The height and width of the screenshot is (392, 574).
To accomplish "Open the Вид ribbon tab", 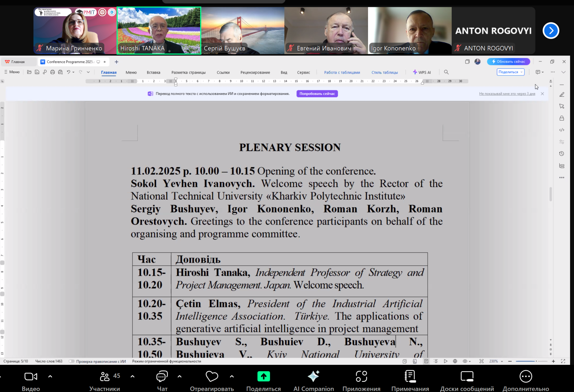I will coord(284,72).
